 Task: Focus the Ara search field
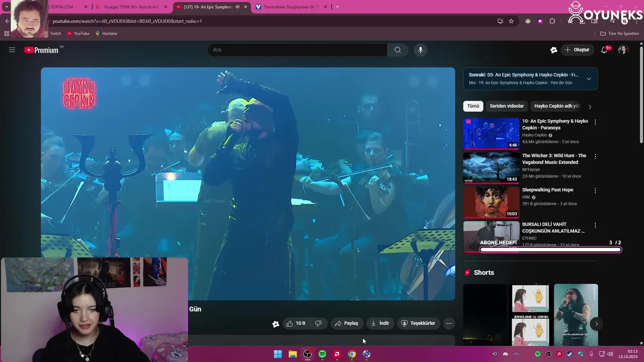click(297, 50)
